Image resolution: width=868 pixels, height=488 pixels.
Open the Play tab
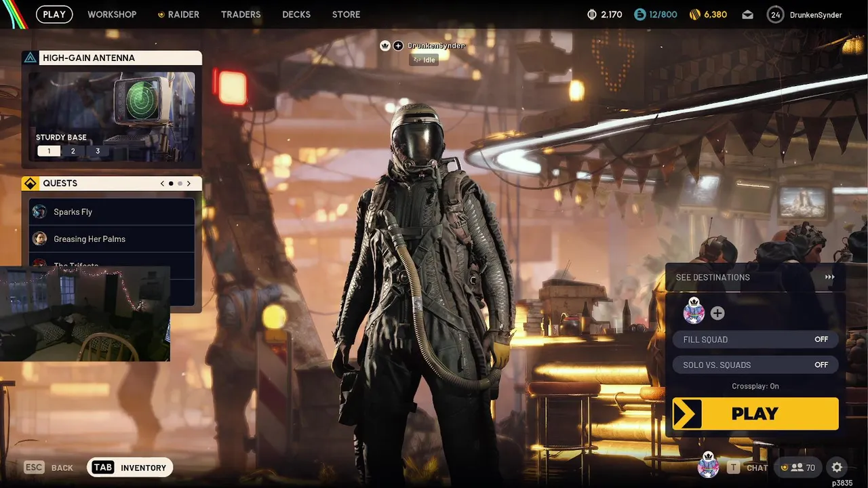tap(54, 14)
